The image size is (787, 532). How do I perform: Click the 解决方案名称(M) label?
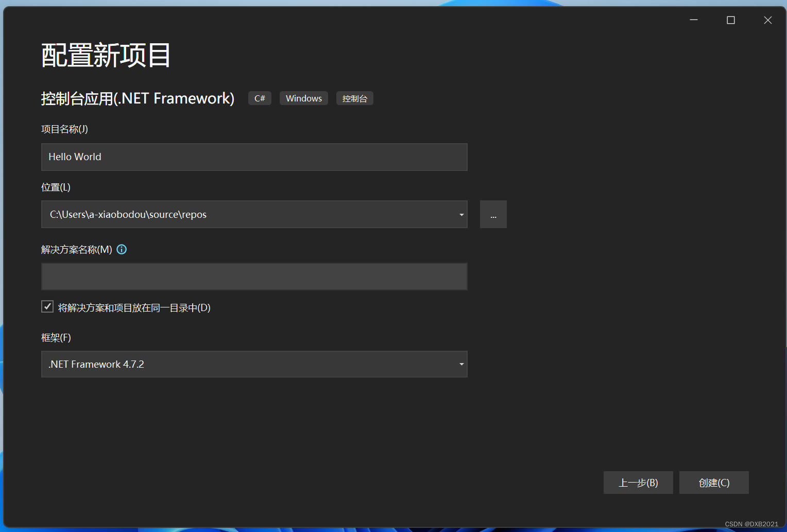pos(77,250)
